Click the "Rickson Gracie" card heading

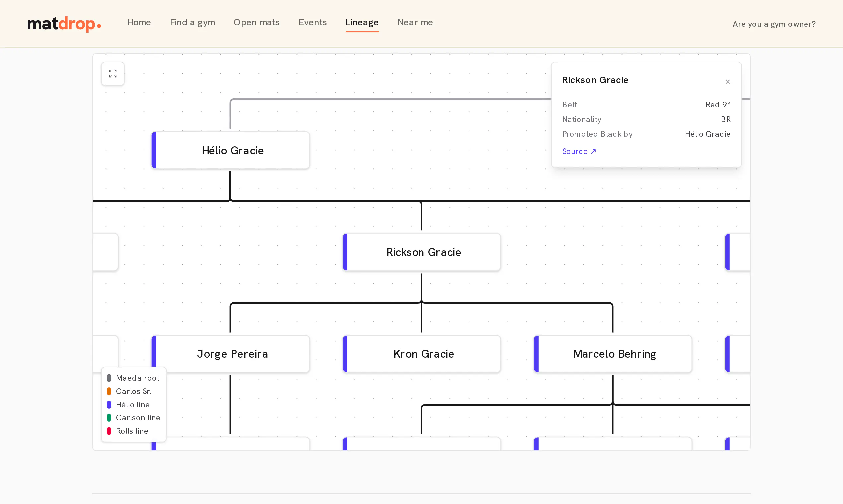pos(595,80)
